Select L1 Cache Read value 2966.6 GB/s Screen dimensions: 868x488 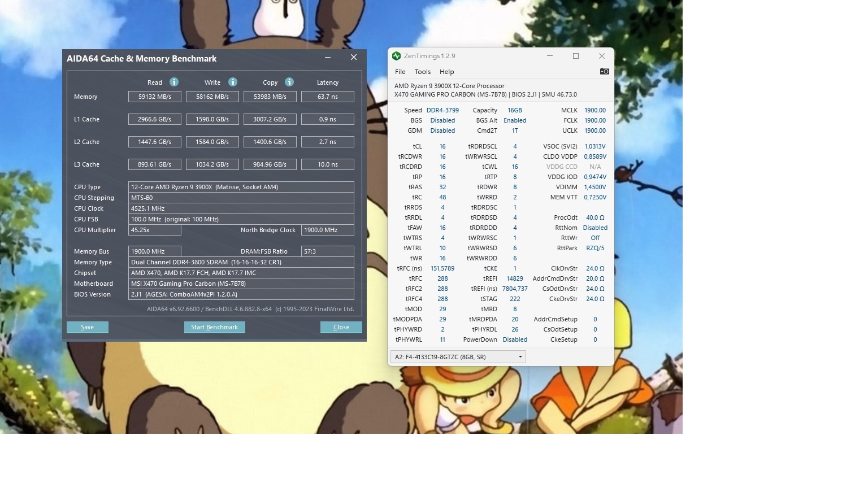(x=155, y=119)
